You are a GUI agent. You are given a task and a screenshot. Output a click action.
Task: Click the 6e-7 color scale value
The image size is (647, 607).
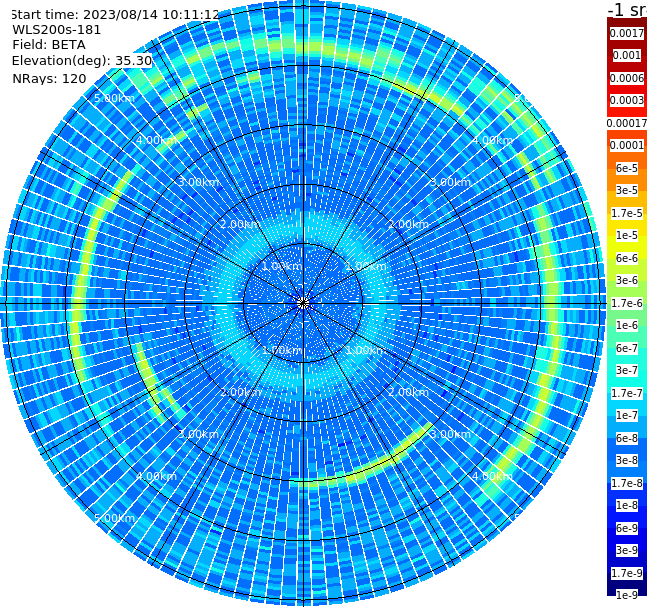click(627, 348)
